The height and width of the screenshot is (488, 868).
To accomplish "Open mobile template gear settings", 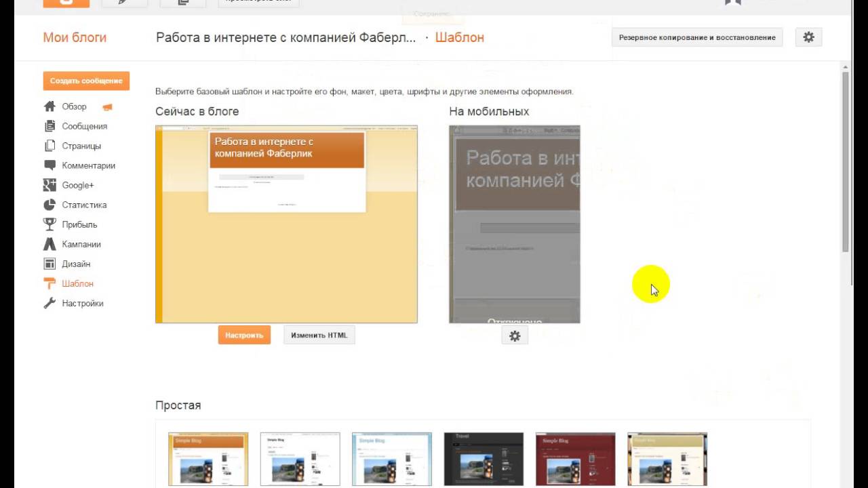I will [515, 335].
